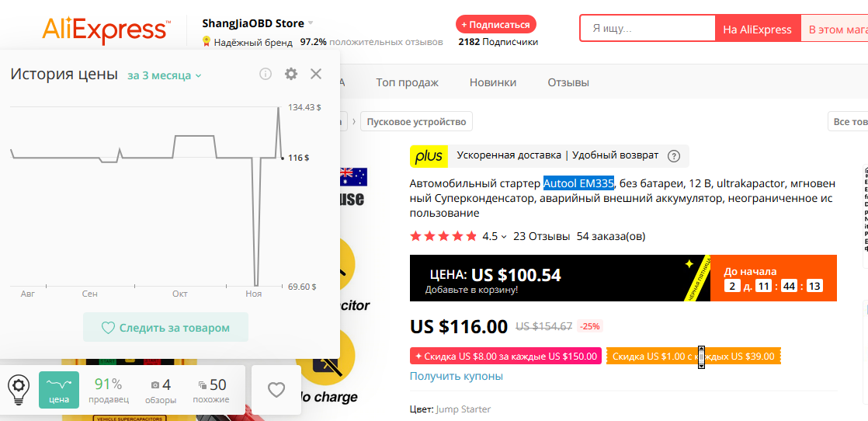This screenshot has height=421, width=868.
Task: Show the 50 similar items
Action: [211, 391]
